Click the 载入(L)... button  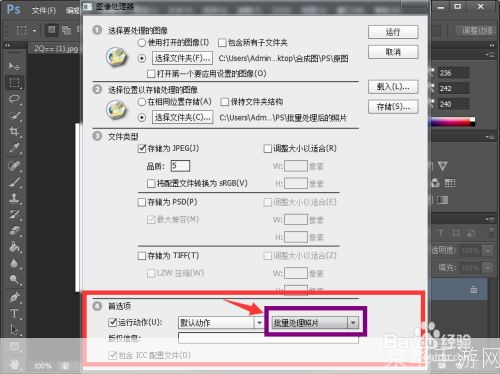(393, 87)
